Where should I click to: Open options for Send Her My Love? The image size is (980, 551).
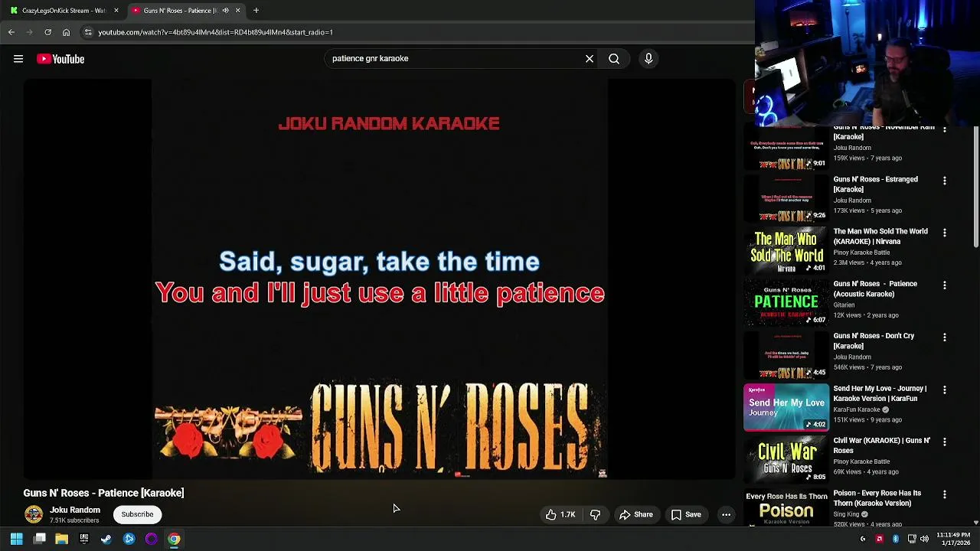tap(944, 390)
